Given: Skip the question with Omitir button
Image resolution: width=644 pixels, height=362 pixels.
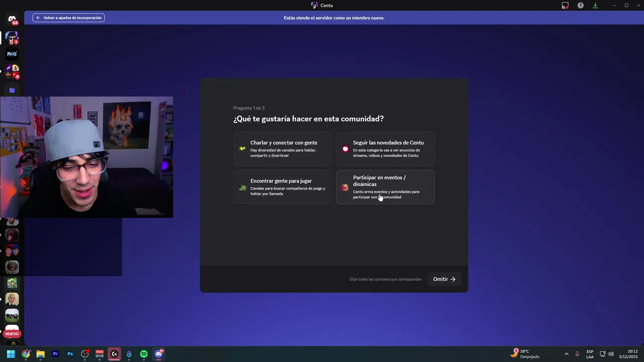Looking at the screenshot, I should 444,279.
